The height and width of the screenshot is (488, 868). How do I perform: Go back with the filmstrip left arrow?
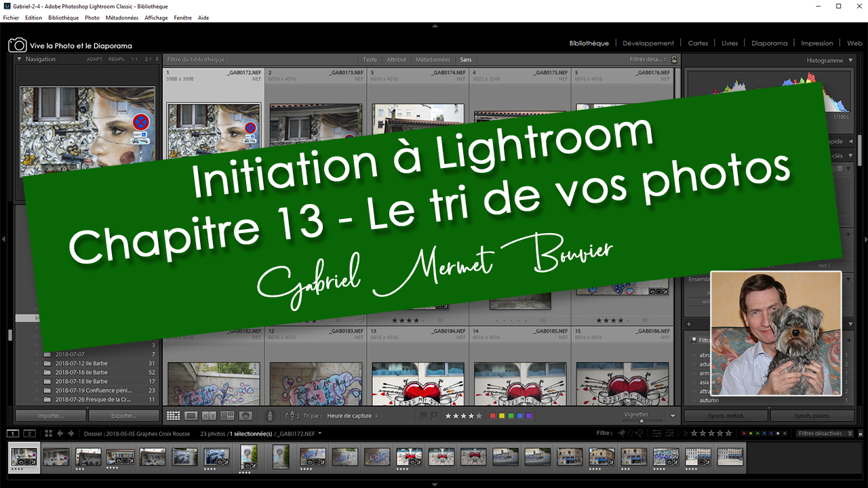(60, 433)
